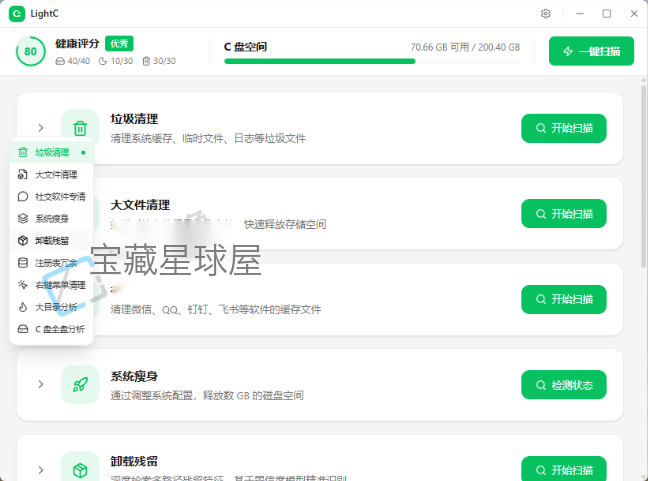Expand the 垃圾清理 card chevron
The image size is (648, 481).
click(x=40, y=128)
